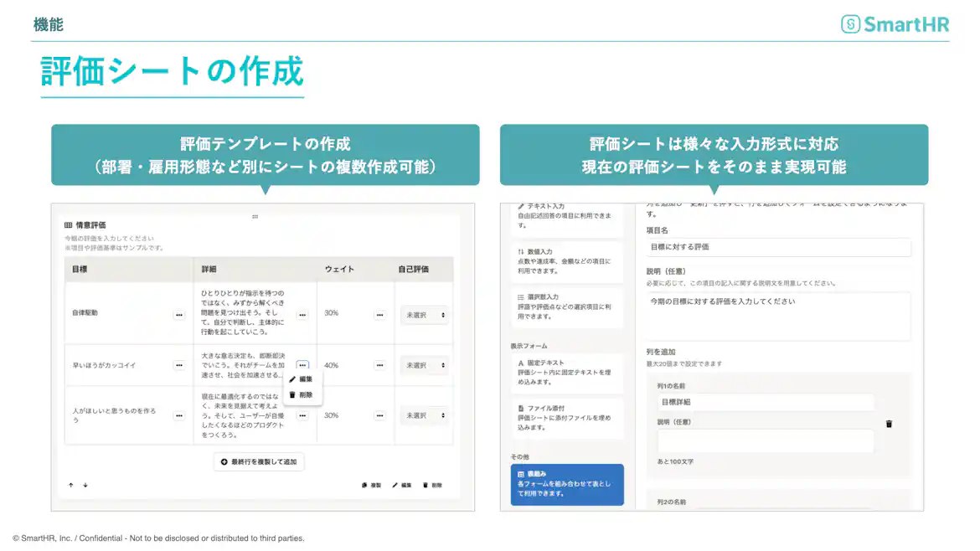980x551 pixels.
Task: Select the 表組み (table) form type
Action: 567,484
